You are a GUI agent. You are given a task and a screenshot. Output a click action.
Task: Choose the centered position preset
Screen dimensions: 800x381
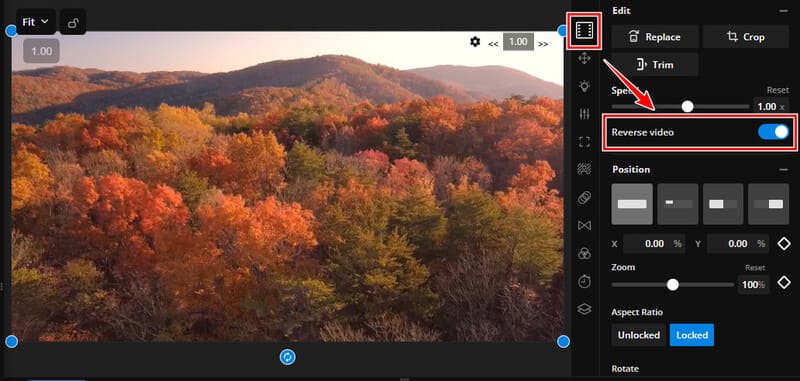point(723,204)
